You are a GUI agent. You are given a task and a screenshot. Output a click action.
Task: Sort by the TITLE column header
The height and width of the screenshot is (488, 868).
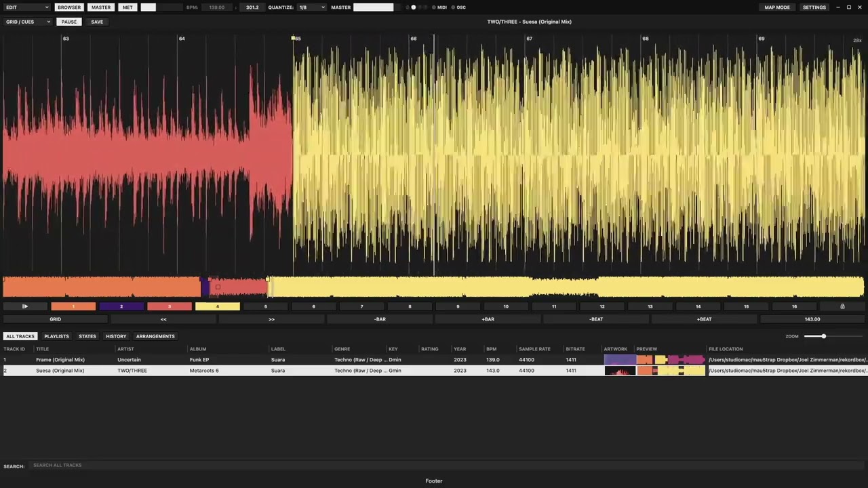pyautogui.click(x=43, y=349)
